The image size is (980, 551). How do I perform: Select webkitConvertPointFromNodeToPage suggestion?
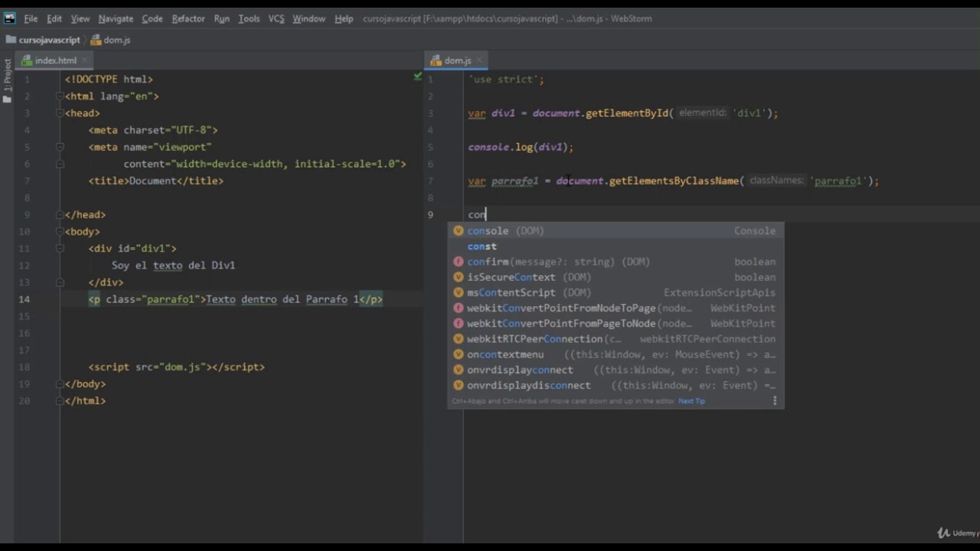click(616, 308)
